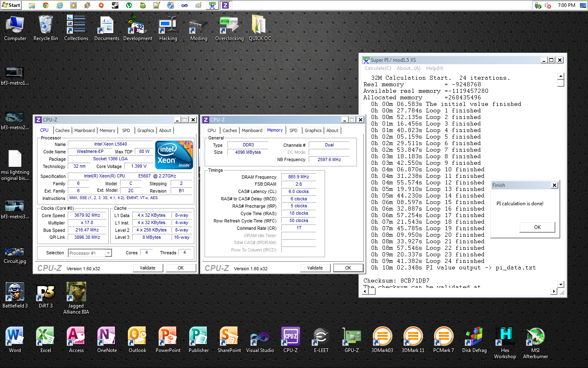The image size is (588, 368).
Task: Launch Google Chrome from the quick launch bar
Action: tap(46, 5)
